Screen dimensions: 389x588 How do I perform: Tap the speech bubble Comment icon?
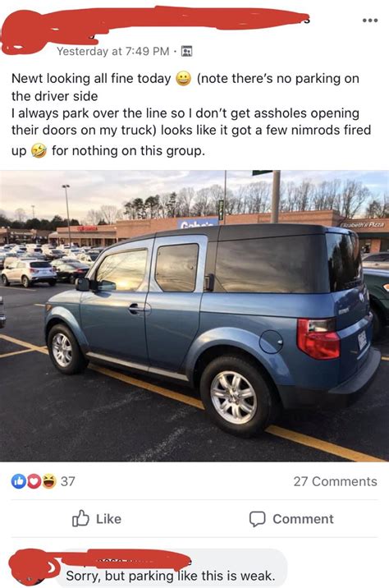258,519
